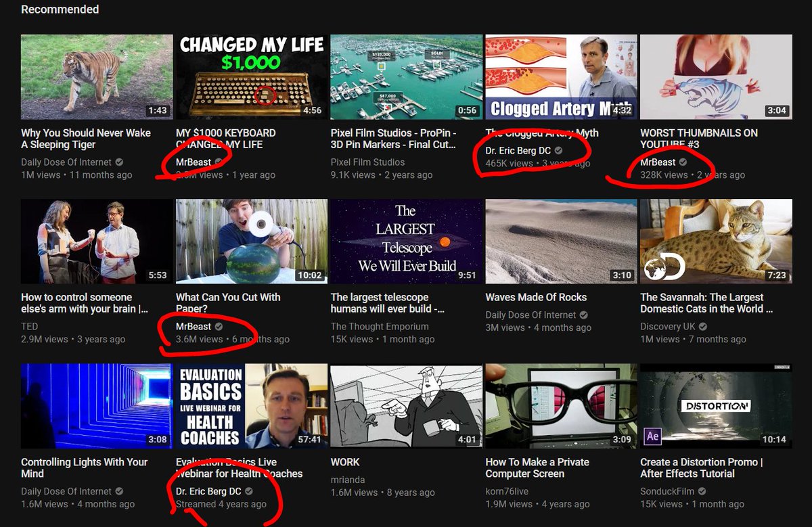Click the 10:14 duration badge on Distortion thumbnail
Screen dimensions: 812x527
773,439
